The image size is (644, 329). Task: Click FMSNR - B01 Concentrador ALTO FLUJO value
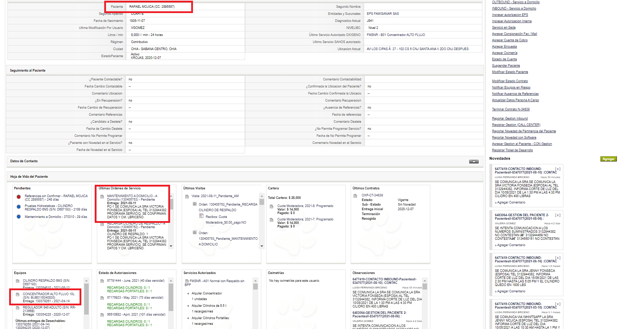(396, 35)
